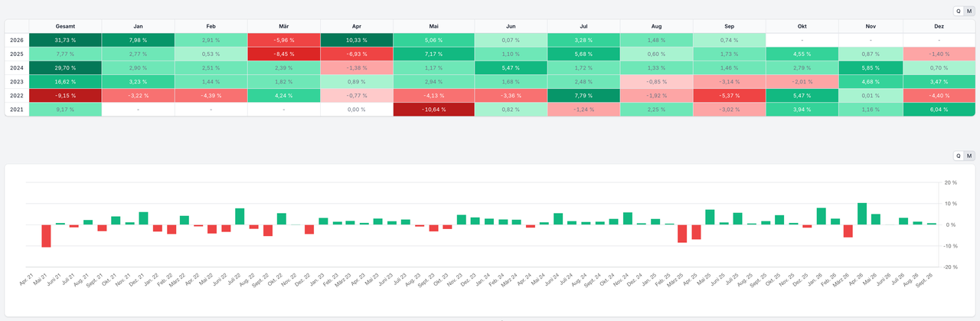Click the Jul column header
Screen dimensions: 980x321
(x=583, y=26)
